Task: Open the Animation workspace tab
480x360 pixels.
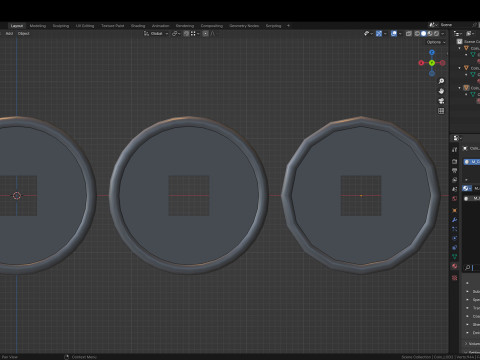Action: pyautogui.click(x=161, y=26)
